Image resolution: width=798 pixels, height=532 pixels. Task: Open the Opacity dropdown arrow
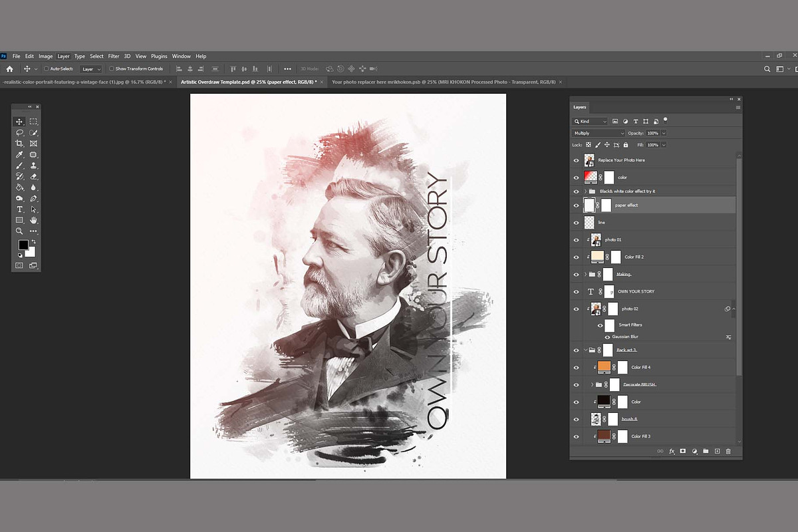pos(664,133)
